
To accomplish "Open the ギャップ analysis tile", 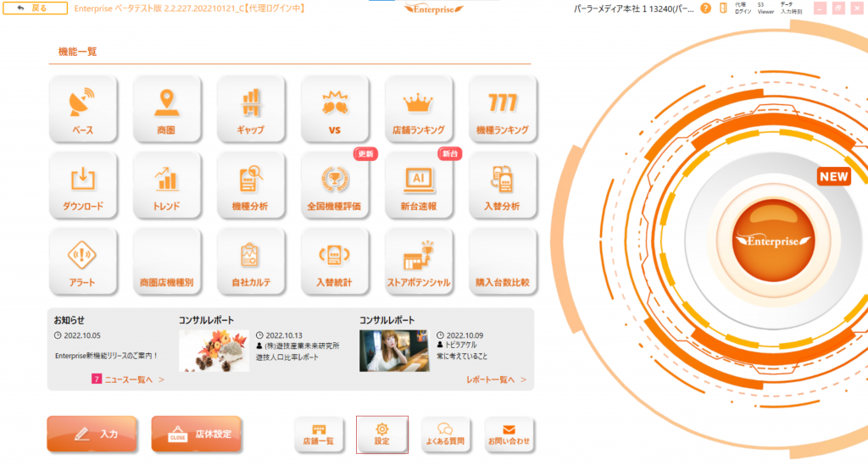I will coord(251,109).
